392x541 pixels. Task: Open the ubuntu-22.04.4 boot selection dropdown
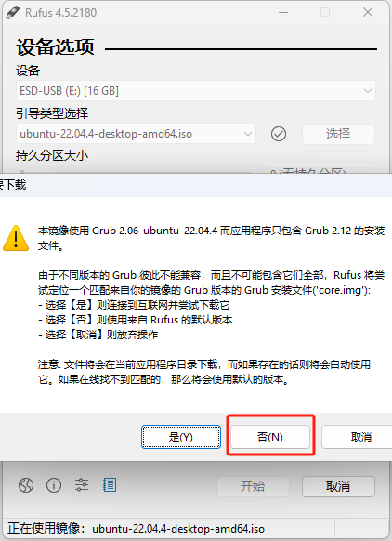pos(136,134)
